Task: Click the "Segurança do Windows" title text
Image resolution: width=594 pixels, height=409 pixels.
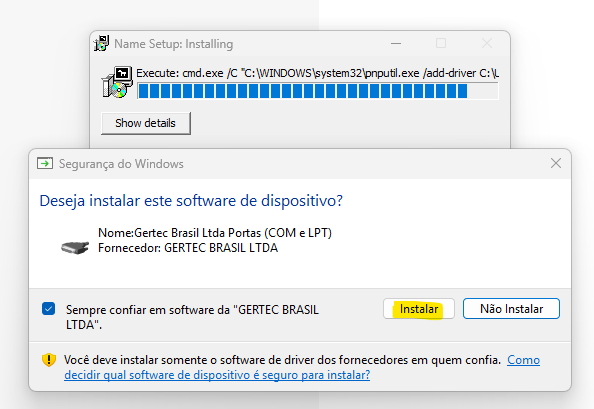Action: (121, 164)
